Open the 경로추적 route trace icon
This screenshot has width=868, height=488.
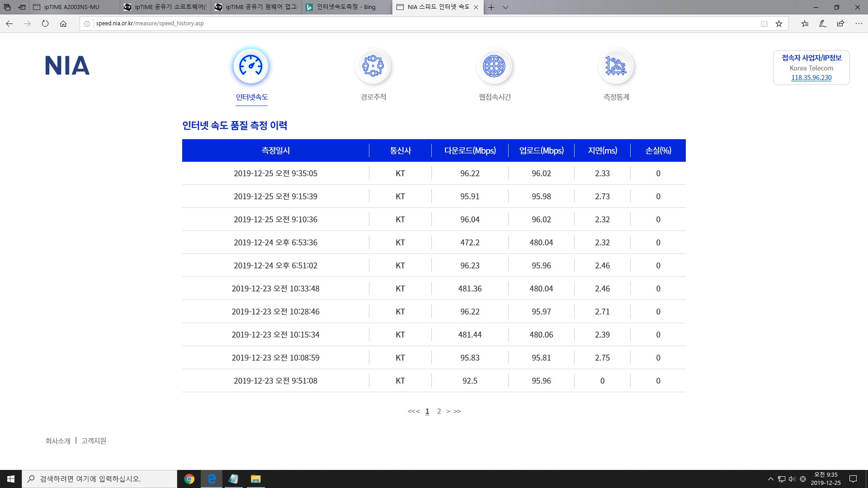pos(373,66)
